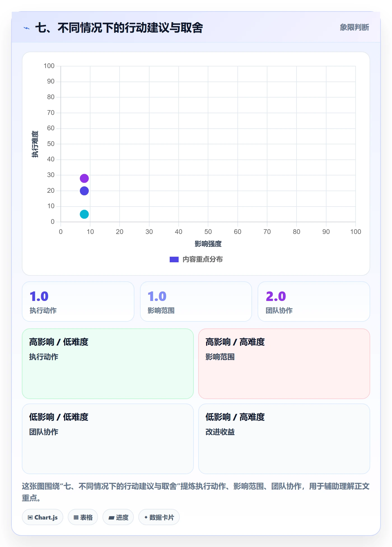Click the Chart.js tag chip
Image resolution: width=392 pixels, height=547 pixels.
[x=43, y=517]
